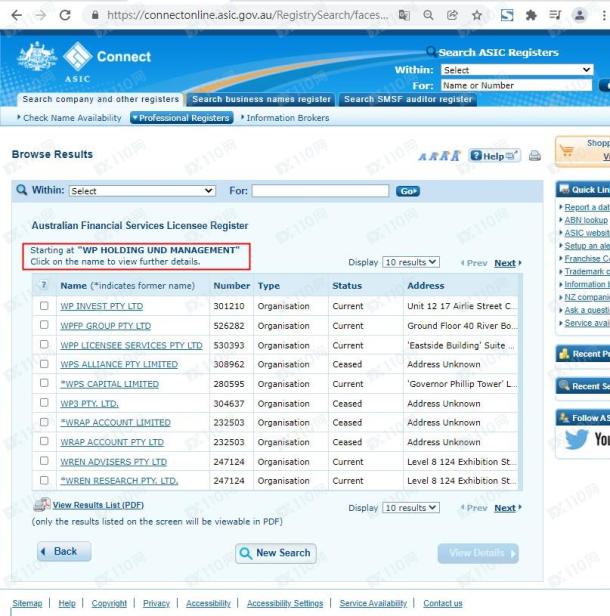Open Search company and other registers tab
Viewport: 610px width, 616px height.
point(100,99)
